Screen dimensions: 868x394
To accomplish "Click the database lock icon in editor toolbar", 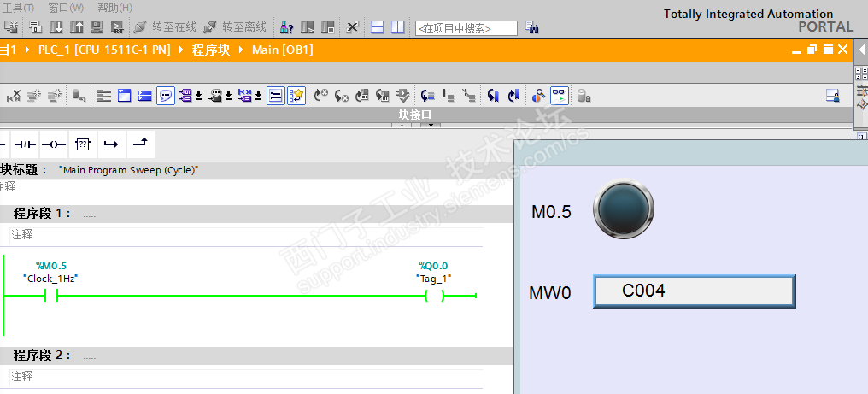I will pos(584,96).
